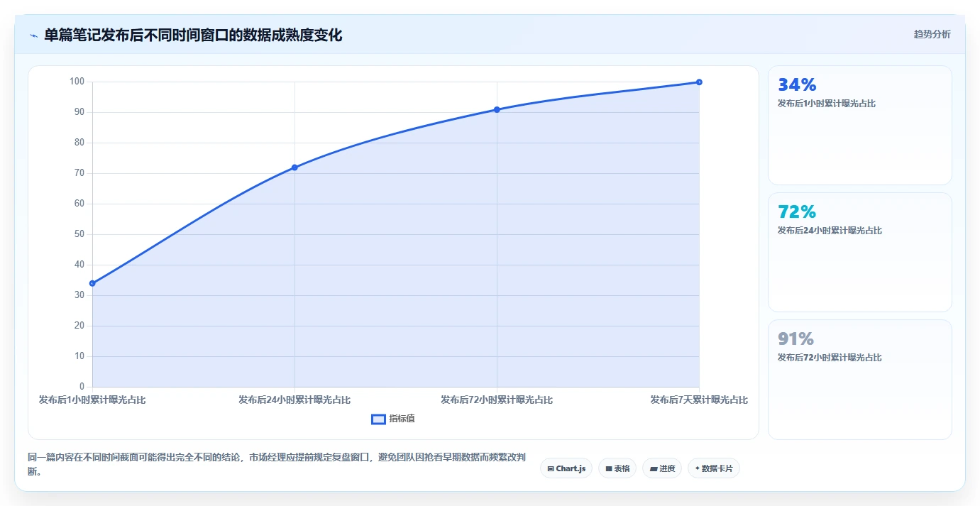Screen dimensions: 980x506
Task: Click card label 发布后1小时累计曝光占比
Action: (x=827, y=104)
